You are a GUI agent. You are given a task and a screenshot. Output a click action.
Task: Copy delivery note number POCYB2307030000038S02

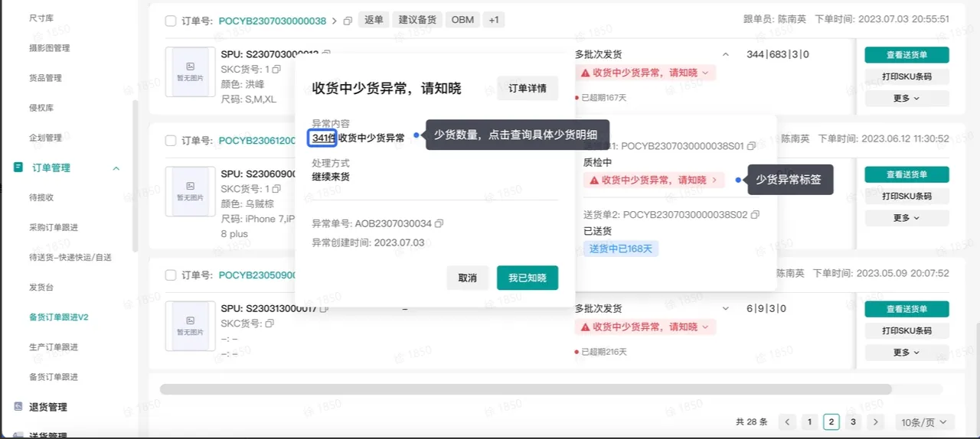pos(755,215)
